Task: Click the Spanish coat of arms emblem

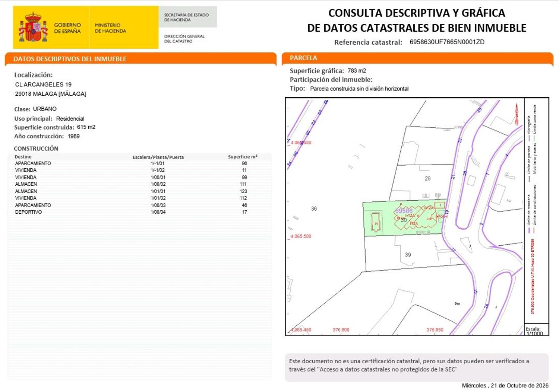Action: tap(33, 27)
